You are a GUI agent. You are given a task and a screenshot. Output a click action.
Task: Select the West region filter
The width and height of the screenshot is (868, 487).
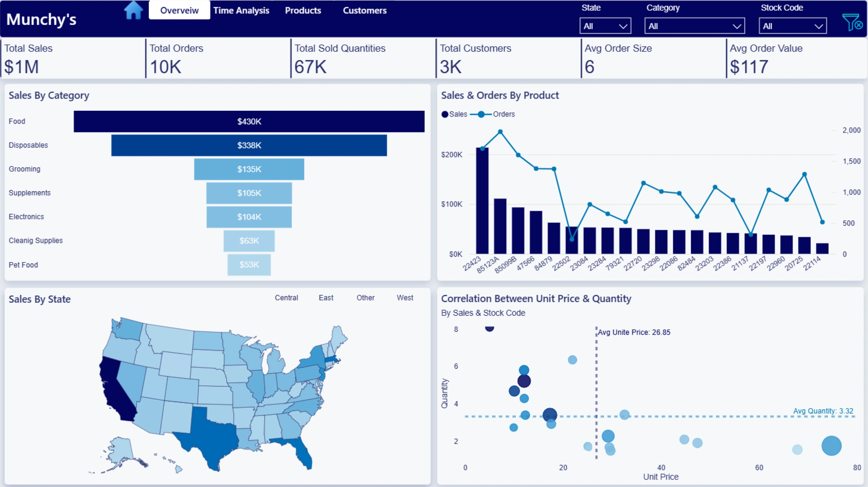[405, 298]
